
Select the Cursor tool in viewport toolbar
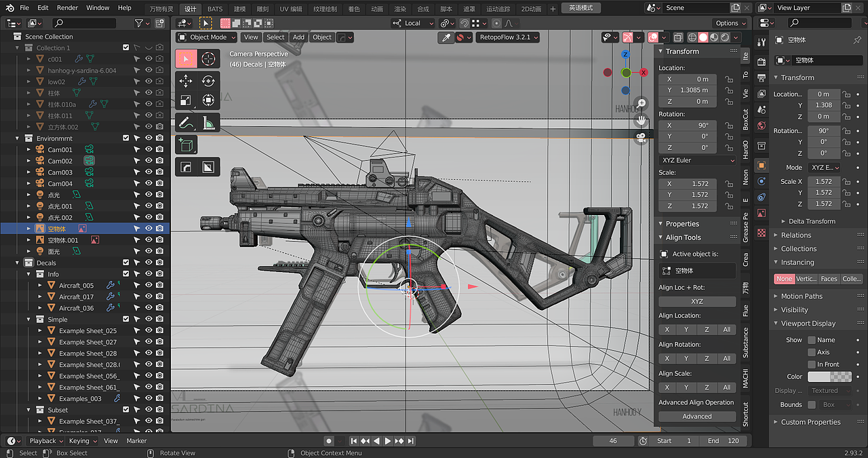tap(208, 58)
